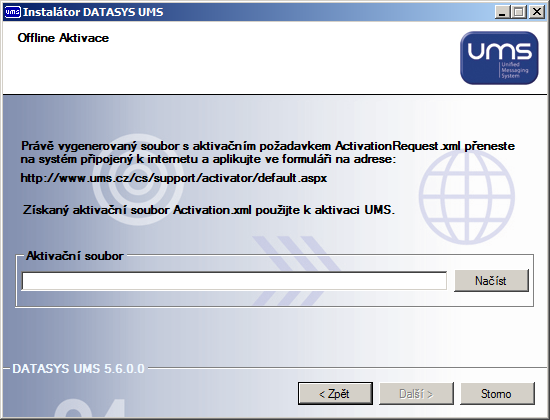550x420 pixels.
Task: Click the DATASYS UMS 5.6.0.0 version label
Action: tap(79, 369)
